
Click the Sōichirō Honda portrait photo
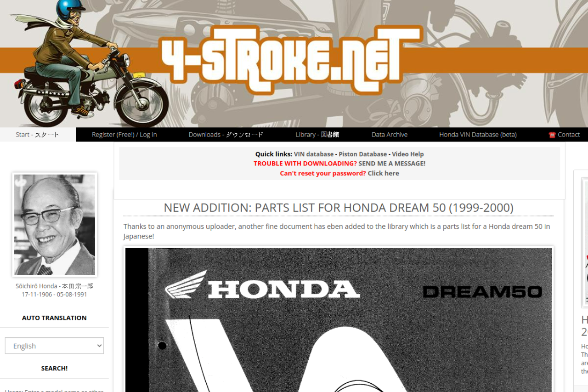pos(55,225)
